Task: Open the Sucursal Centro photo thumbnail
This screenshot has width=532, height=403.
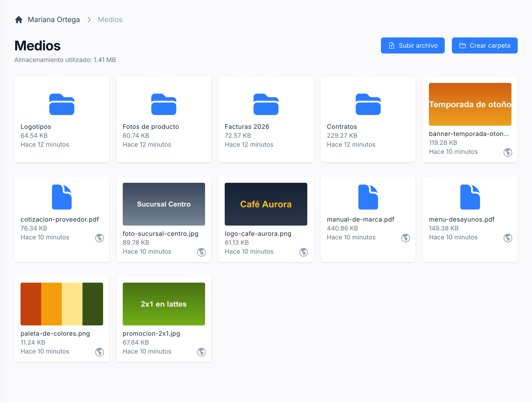Action: coord(164,204)
